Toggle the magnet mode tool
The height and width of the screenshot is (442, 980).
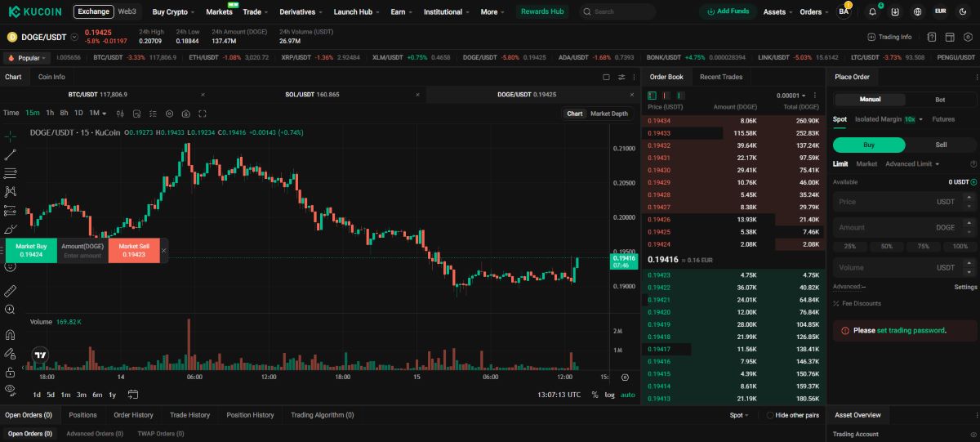pyautogui.click(x=10, y=335)
